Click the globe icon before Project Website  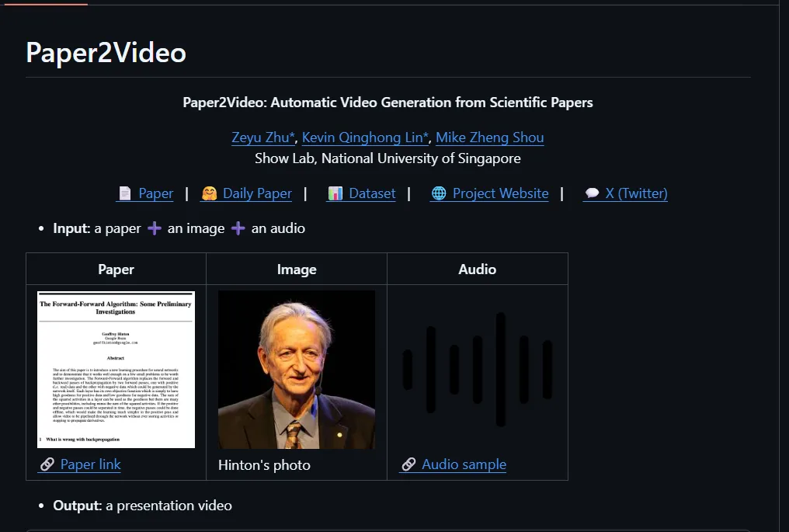(439, 193)
